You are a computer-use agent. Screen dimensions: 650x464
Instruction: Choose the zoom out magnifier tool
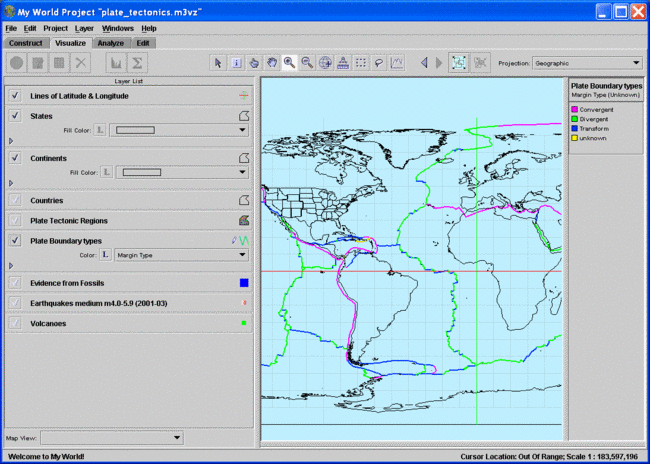[x=308, y=62]
